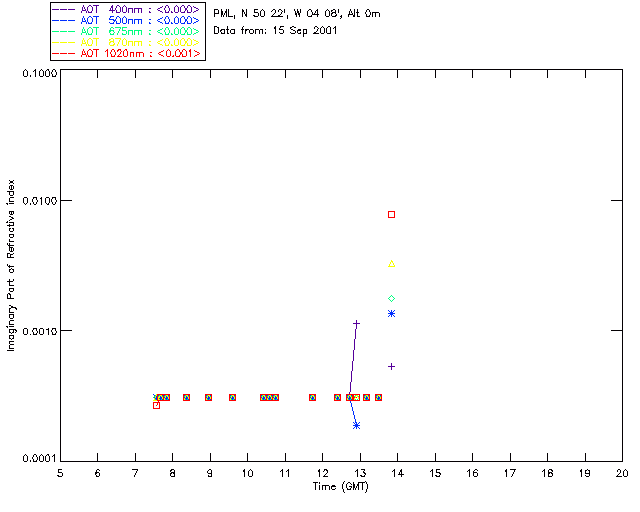Image resolution: width=640 pixels, height=512 pixels.
Task: Click the x-axis tick label 13
Action: click(x=360, y=473)
